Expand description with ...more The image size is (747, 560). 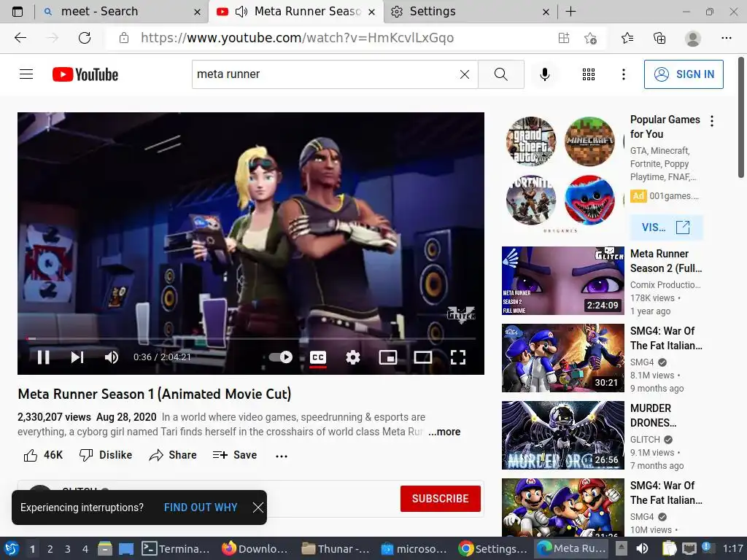point(444,432)
